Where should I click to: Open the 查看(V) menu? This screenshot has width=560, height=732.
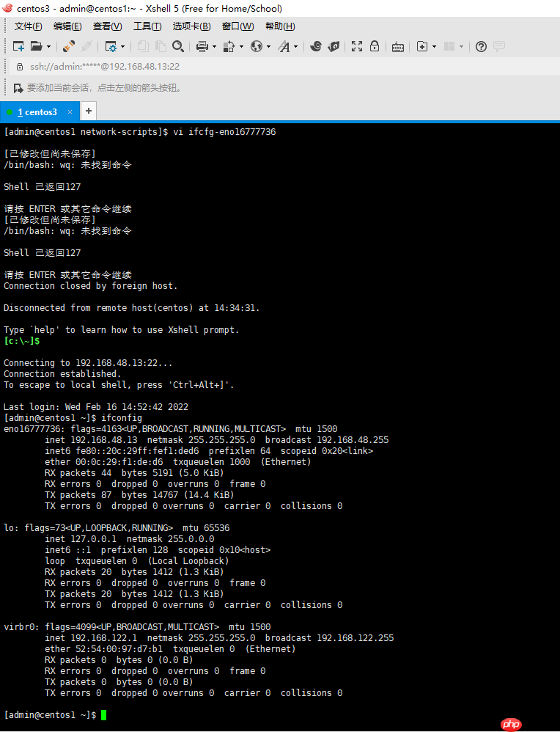[107, 26]
